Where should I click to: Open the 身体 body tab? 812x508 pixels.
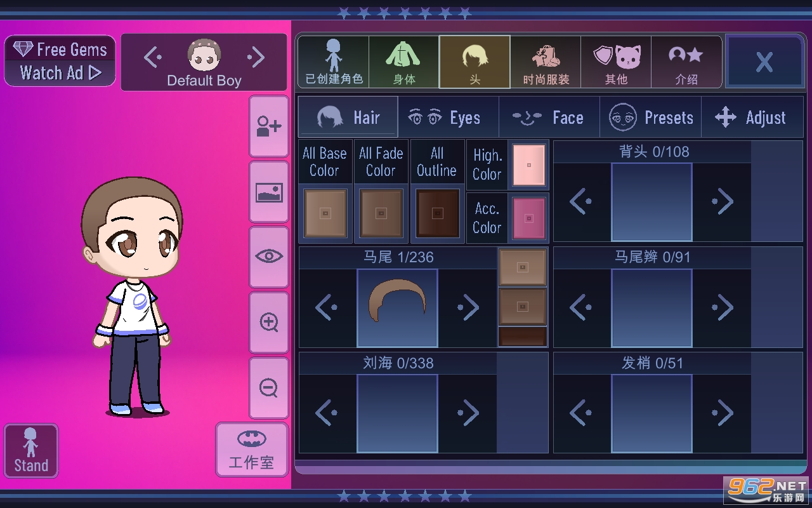tap(404, 62)
